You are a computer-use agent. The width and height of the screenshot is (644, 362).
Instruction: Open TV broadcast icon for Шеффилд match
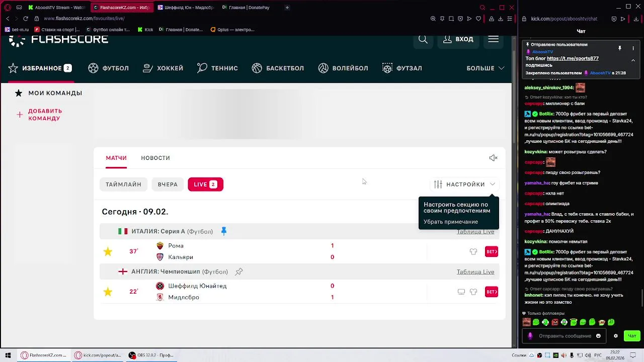[461, 292]
